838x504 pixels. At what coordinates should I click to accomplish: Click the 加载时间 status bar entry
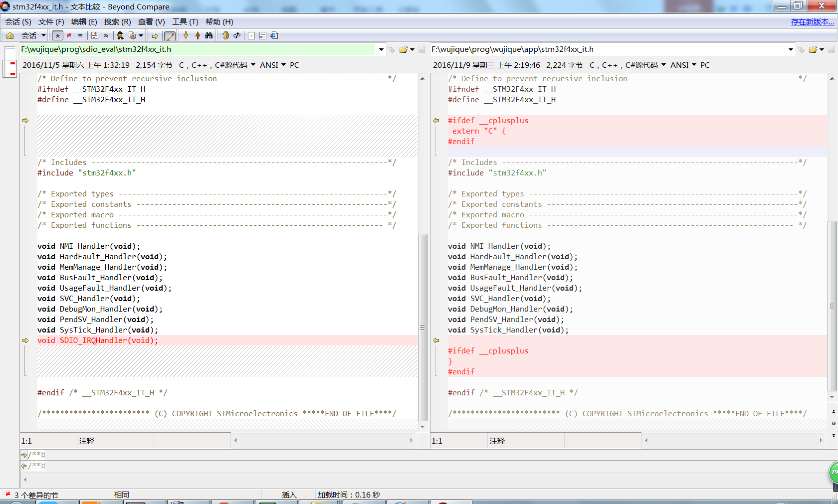349,495
